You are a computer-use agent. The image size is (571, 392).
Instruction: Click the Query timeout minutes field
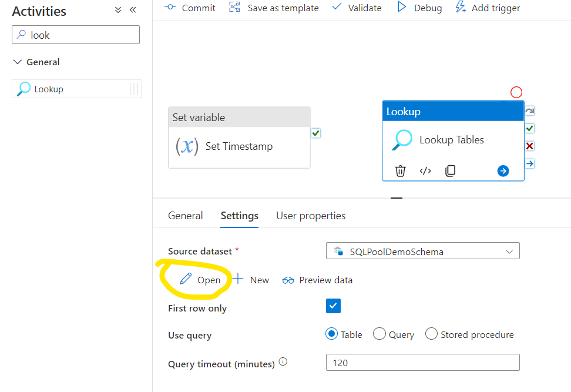pos(422,363)
